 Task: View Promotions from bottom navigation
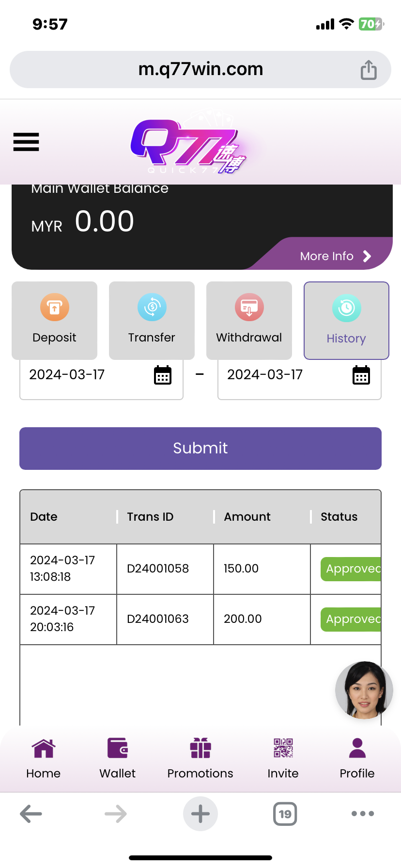tap(200, 758)
